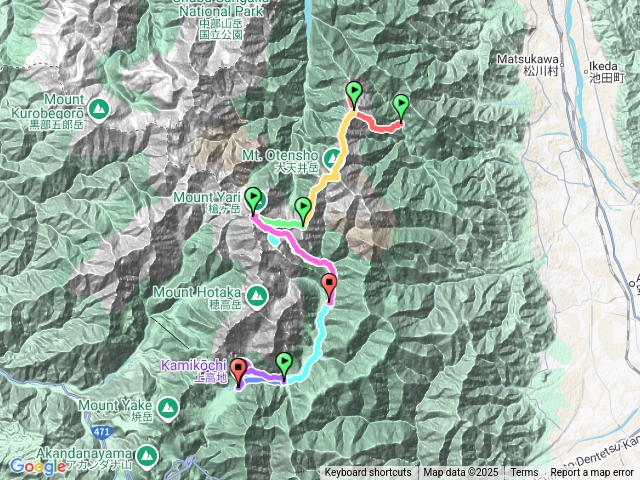Click the Route 471 road shield
The image size is (640, 480).
[x=101, y=432]
